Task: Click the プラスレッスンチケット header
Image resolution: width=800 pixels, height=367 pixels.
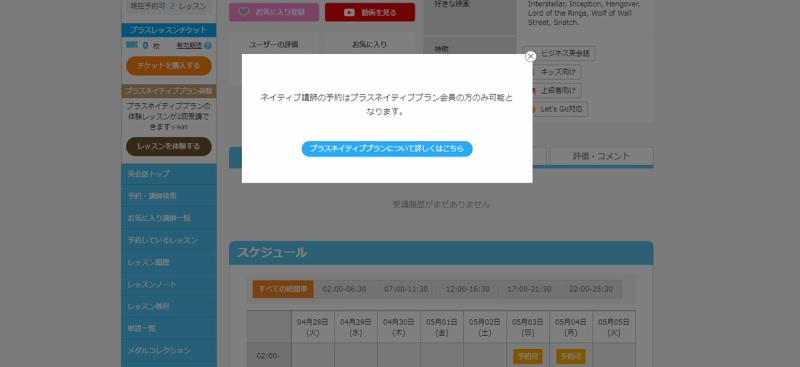Action: 168,30
